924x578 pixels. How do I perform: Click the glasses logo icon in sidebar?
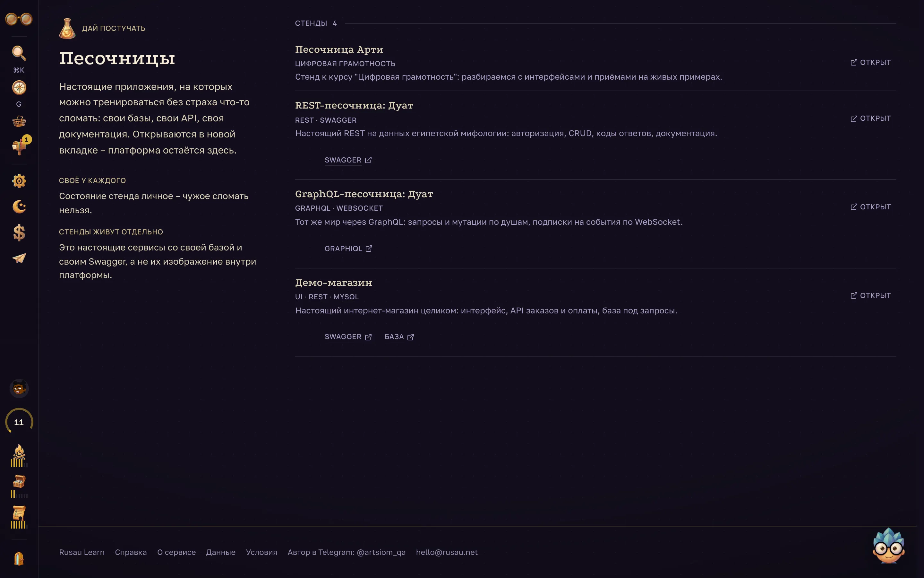(x=19, y=19)
